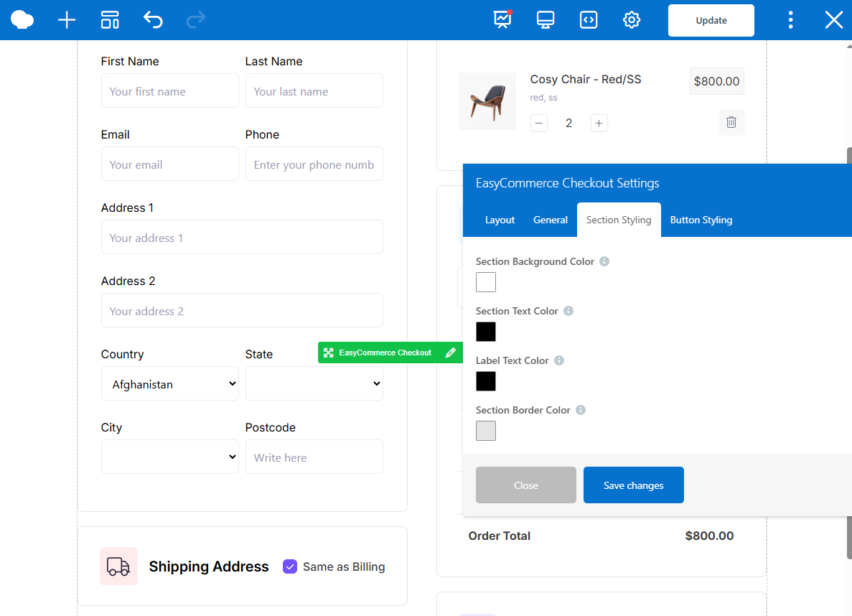The image size is (852, 616).
Task: Click the Postcode input field
Action: point(314,457)
